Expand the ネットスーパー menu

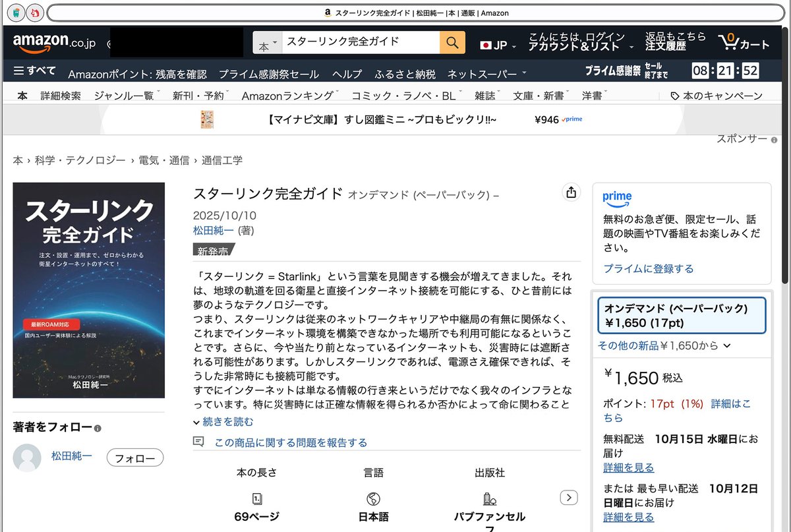point(487,74)
